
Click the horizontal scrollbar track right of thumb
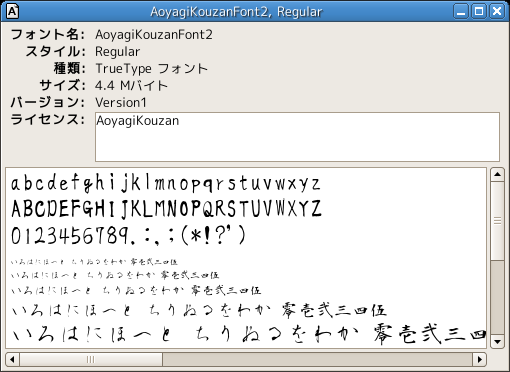pyautogui.click(x=317, y=359)
